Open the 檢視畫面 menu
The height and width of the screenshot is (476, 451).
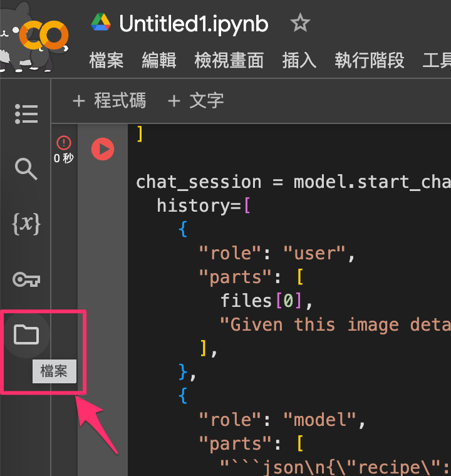click(x=229, y=60)
